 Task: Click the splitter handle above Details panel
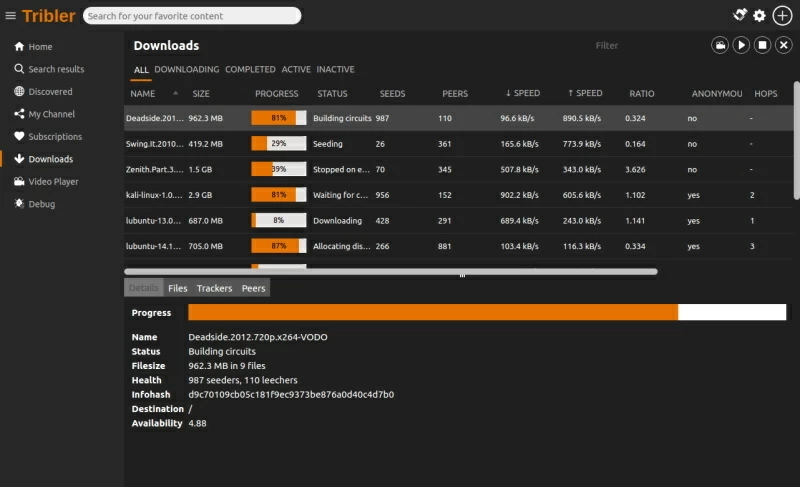point(462,276)
